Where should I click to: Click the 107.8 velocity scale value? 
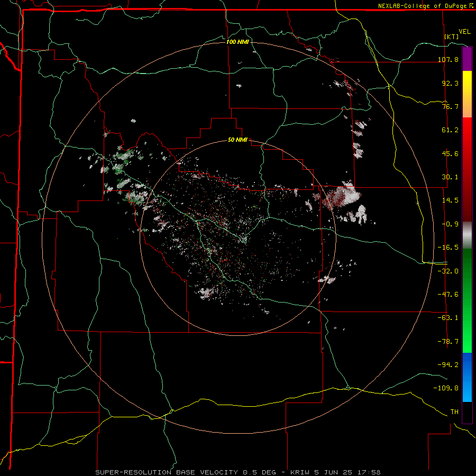(448, 59)
